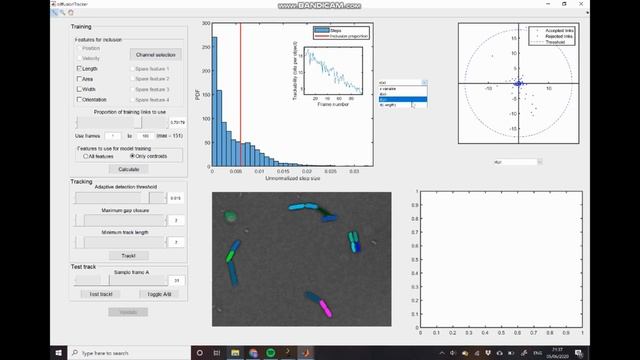Open the notification center icon
Screen dimensions: 640x360
click(579, 353)
